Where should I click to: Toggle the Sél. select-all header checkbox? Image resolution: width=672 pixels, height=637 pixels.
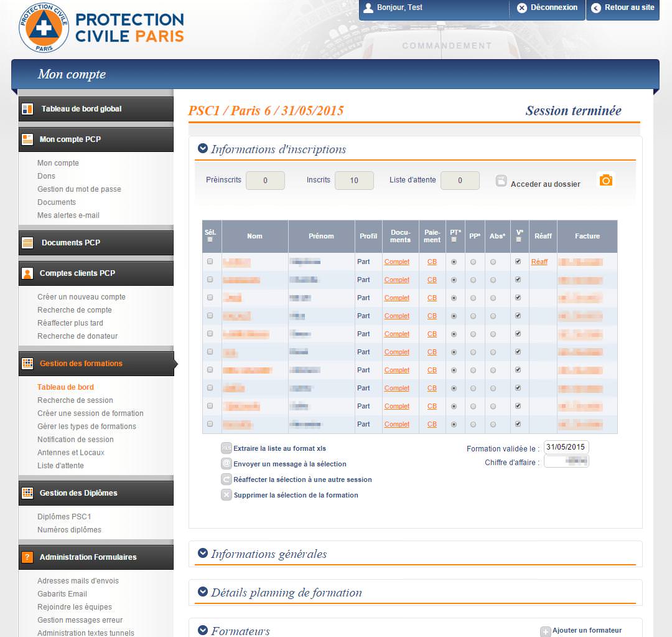point(210,239)
